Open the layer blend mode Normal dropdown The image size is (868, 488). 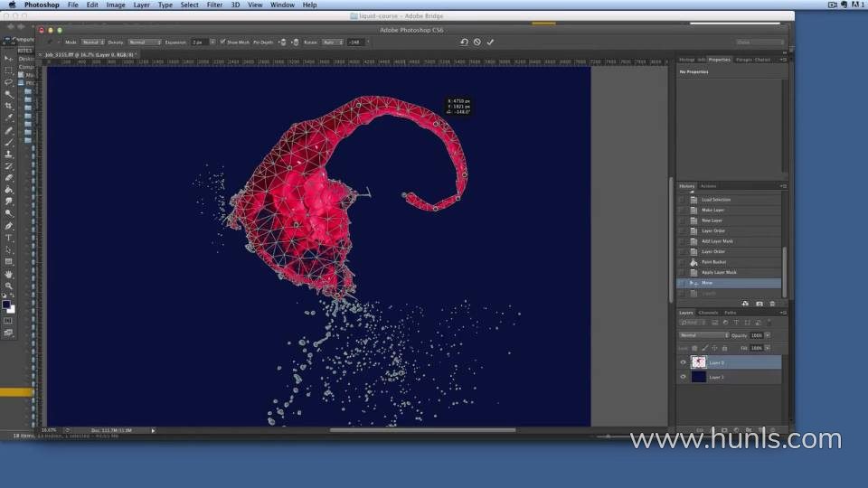pyautogui.click(x=704, y=335)
